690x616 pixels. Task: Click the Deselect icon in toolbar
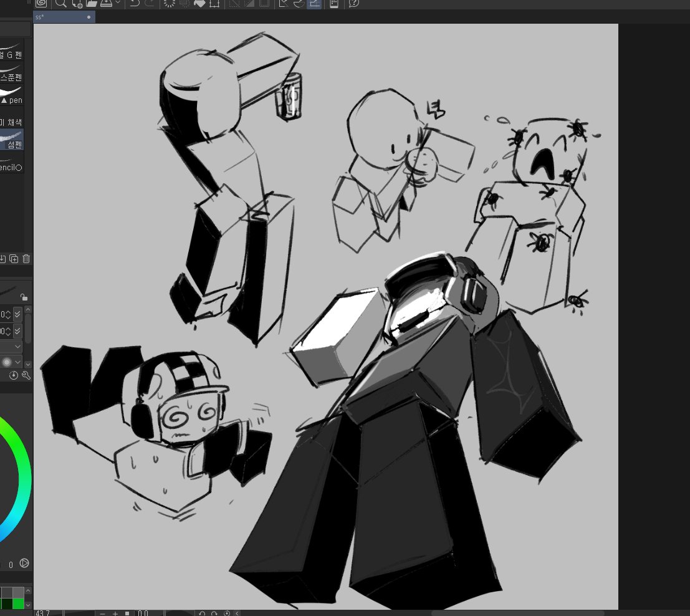[234, 3]
